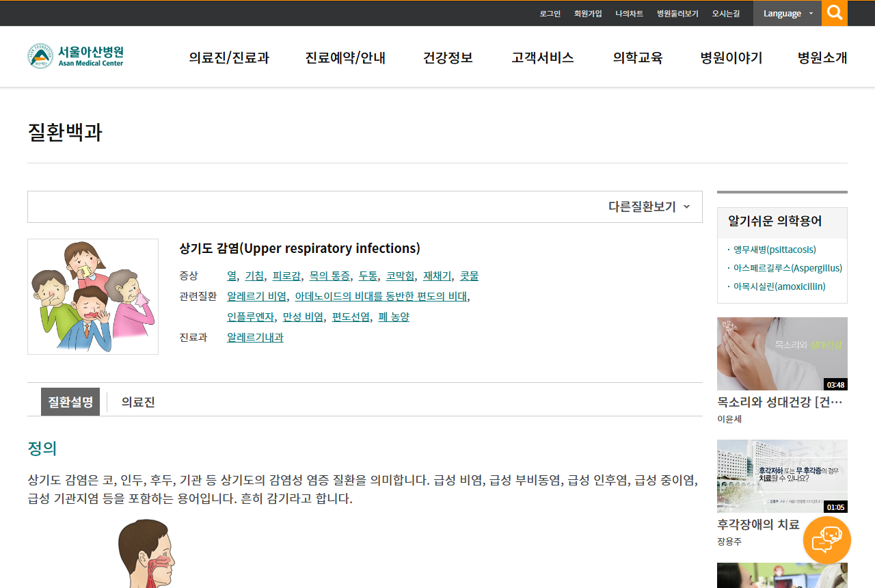
Task: Click the 코막힘 symptom link
Action: (x=400, y=276)
